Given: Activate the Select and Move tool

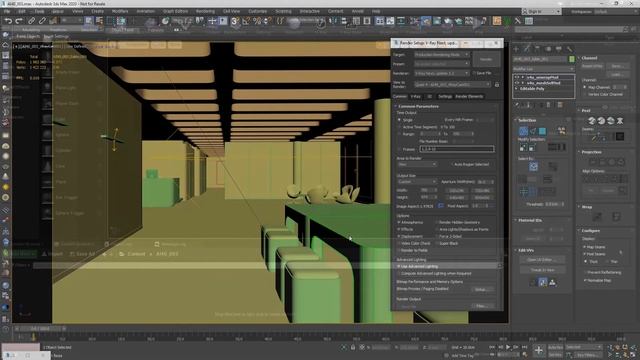Looking at the screenshot, I should (x=212, y=20).
